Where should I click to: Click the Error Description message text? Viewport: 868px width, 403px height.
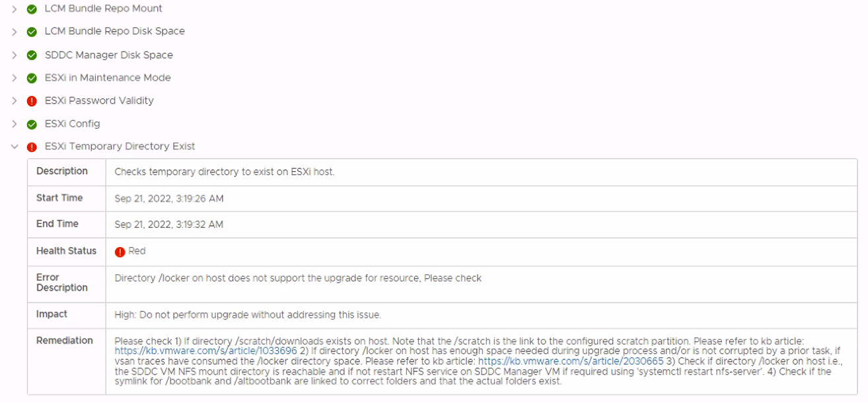(x=298, y=278)
